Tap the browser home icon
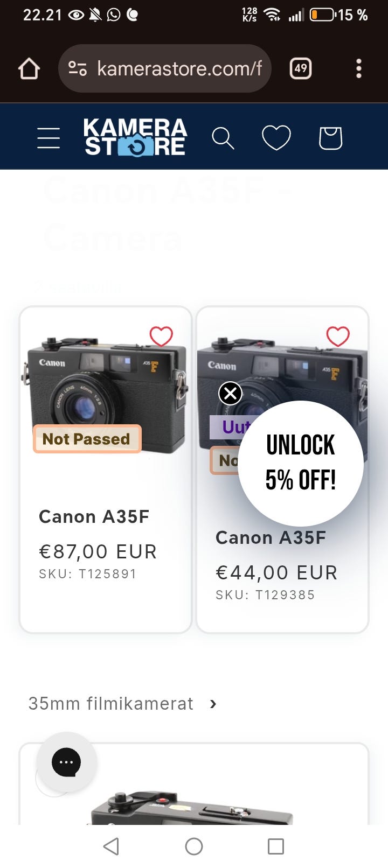Viewport: 388px width, 868px height. click(x=29, y=69)
